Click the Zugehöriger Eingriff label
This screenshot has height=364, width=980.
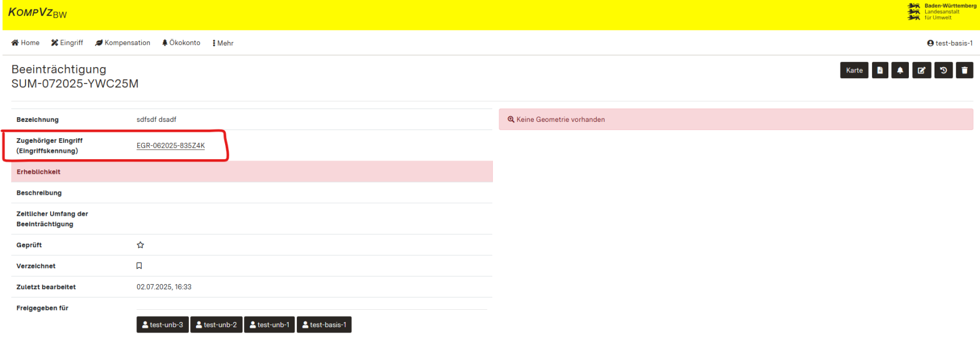click(50, 146)
